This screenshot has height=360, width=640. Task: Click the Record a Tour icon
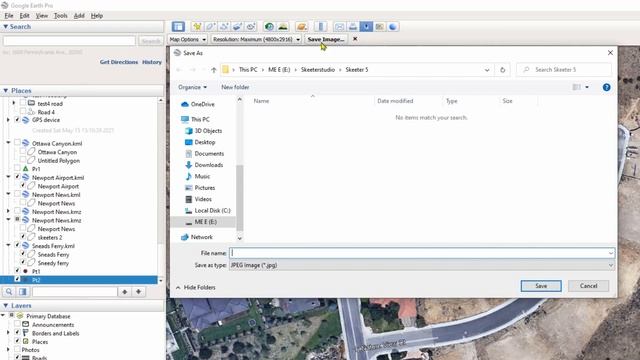(x=251, y=27)
